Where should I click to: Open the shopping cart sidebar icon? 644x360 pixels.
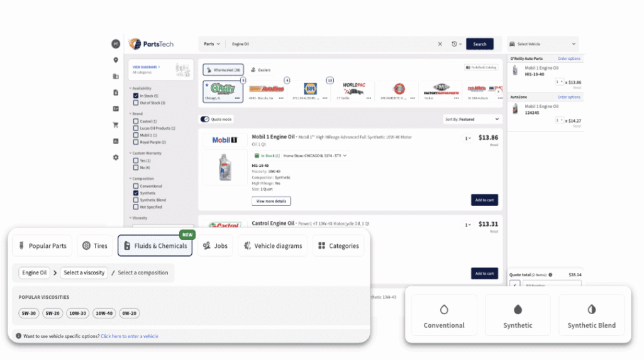(116, 125)
